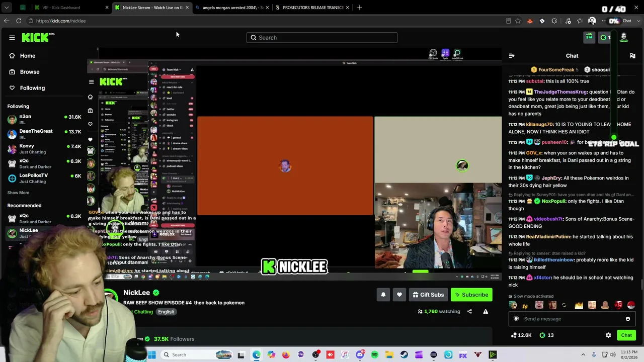Click the chat message input

point(572,319)
